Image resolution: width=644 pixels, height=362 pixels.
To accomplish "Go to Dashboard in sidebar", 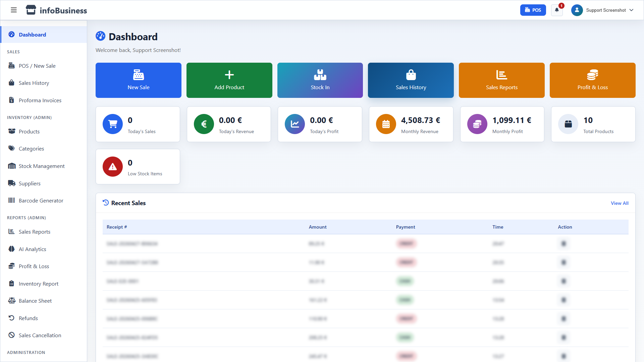I will click(44, 35).
